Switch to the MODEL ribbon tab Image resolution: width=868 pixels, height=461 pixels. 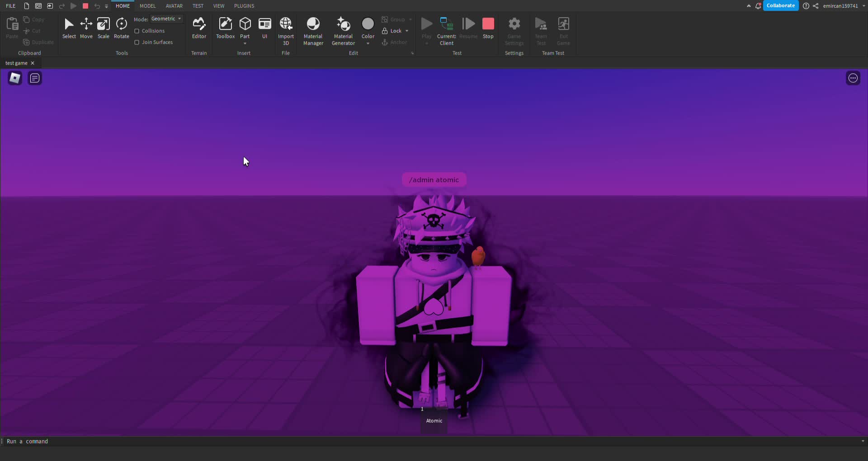pos(148,6)
